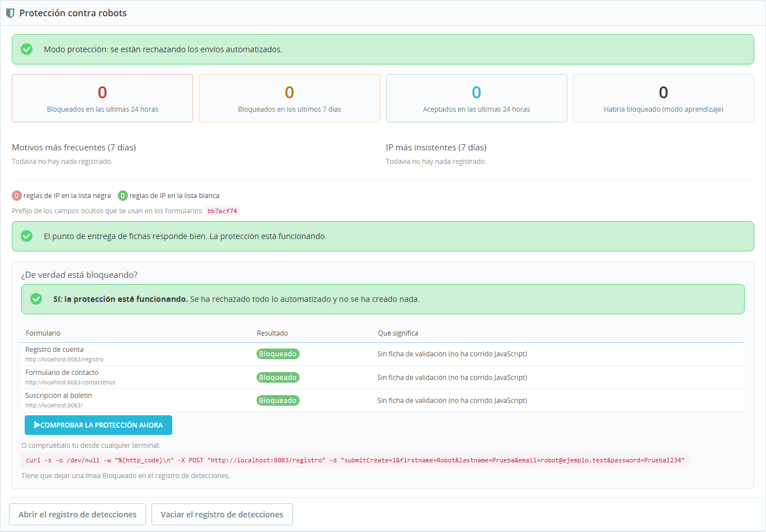Click Sin ficha de validación text in Suscripción row
The height and width of the screenshot is (532, 766).
(452, 401)
